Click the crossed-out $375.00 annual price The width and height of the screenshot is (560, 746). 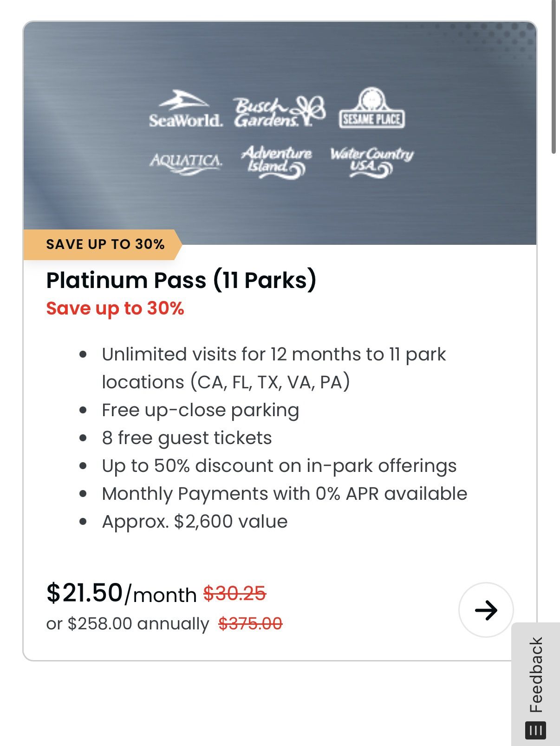coord(250,623)
